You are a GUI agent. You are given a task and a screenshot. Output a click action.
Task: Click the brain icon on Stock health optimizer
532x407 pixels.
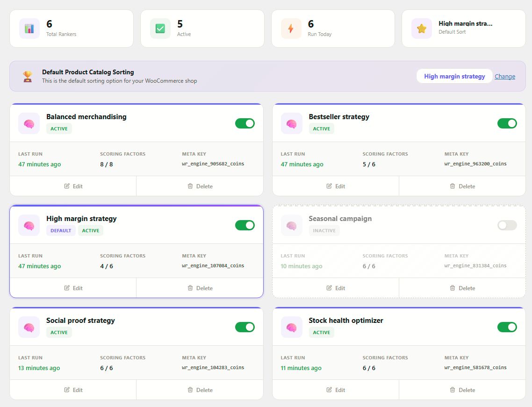(x=291, y=327)
